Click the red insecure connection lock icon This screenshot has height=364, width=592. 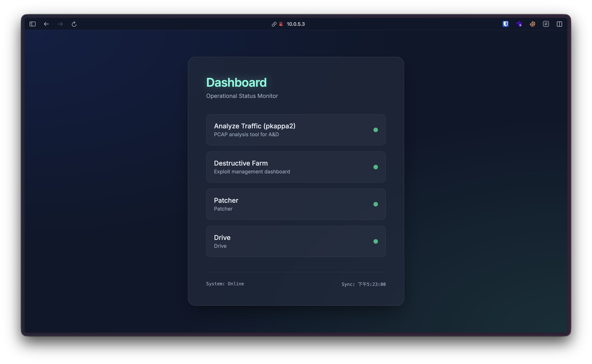281,24
